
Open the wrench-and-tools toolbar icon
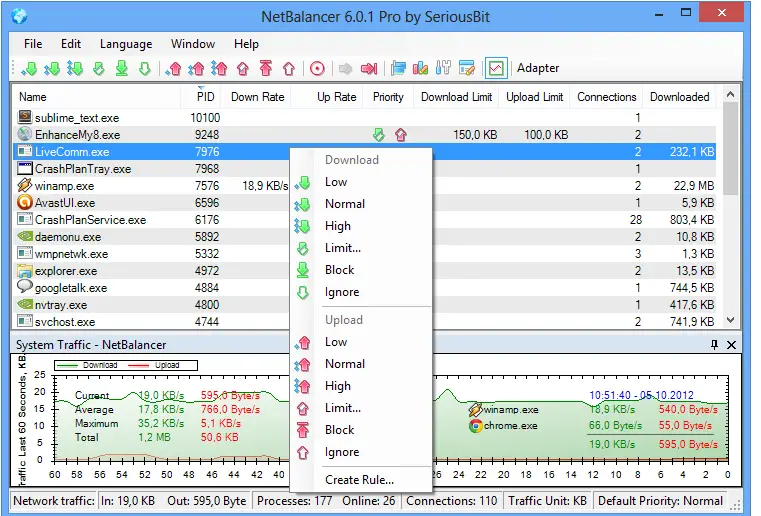pyautogui.click(x=443, y=68)
